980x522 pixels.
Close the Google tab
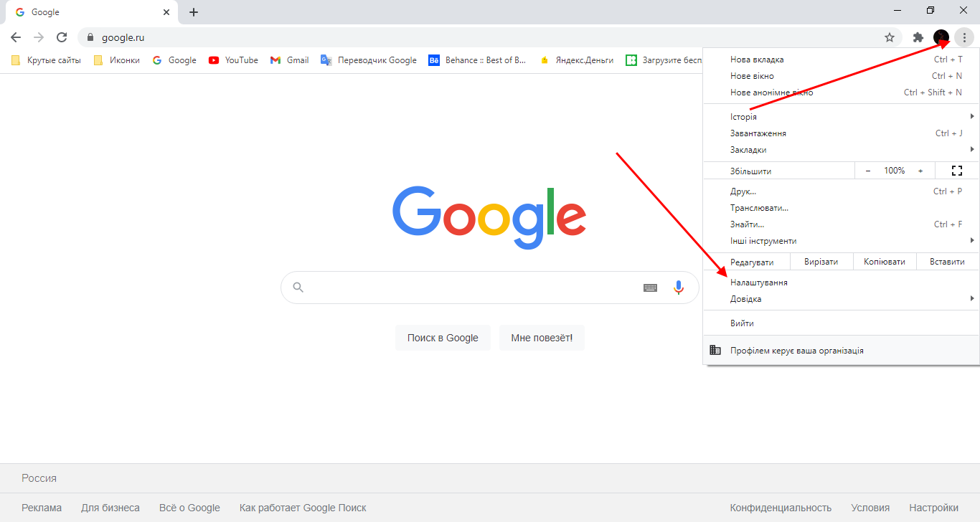point(166,12)
